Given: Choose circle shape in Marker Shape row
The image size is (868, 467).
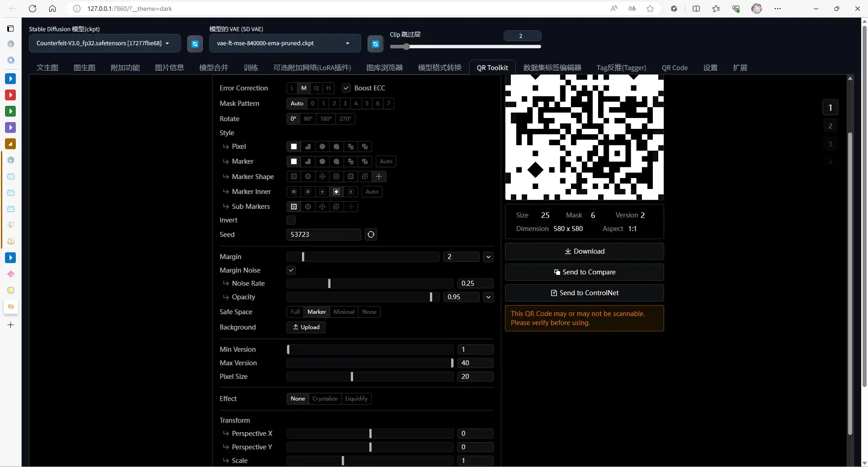Looking at the screenshot, I should click(x=308, y=177).
